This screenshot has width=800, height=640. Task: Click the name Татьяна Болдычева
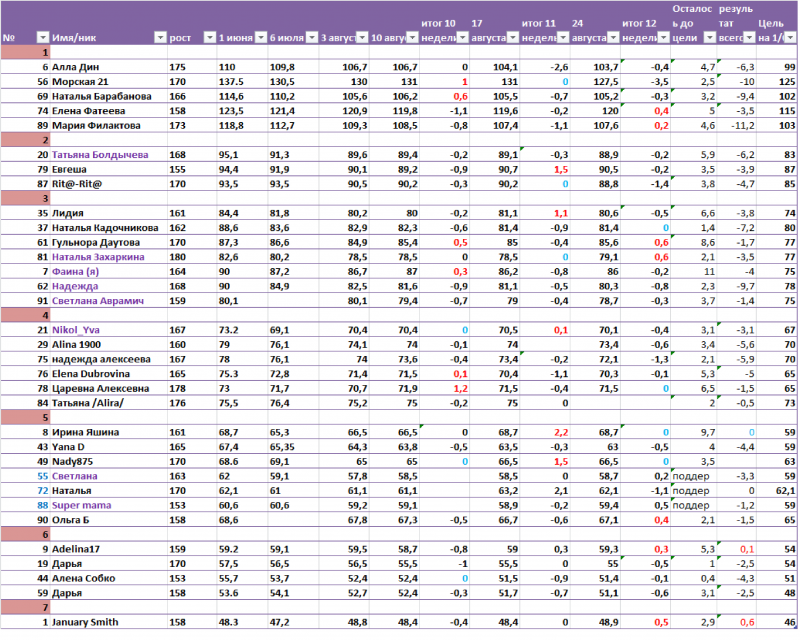[100, 155]
